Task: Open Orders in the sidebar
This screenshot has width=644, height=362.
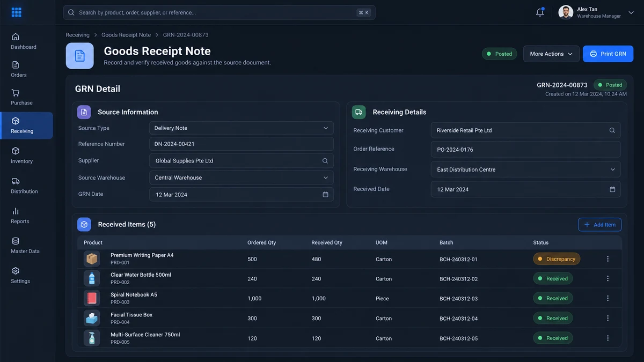Action: [19, 69]
